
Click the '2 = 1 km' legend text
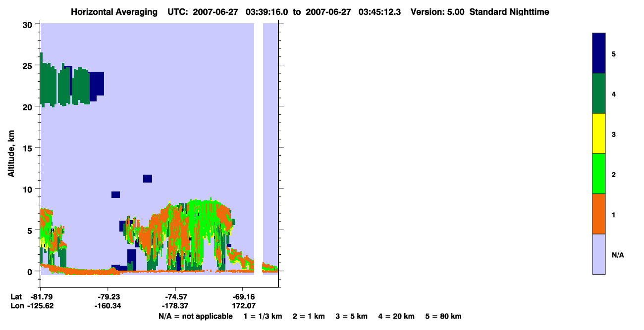point(309,316)
